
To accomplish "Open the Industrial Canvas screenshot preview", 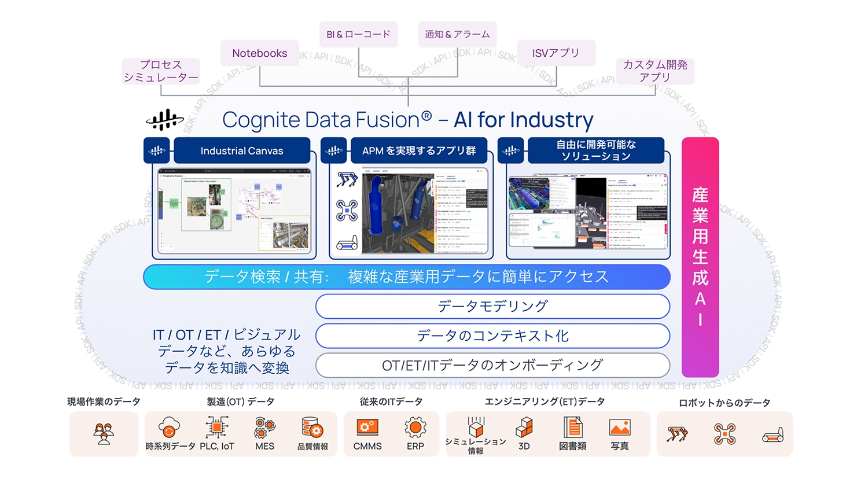I will coord(234,212).
